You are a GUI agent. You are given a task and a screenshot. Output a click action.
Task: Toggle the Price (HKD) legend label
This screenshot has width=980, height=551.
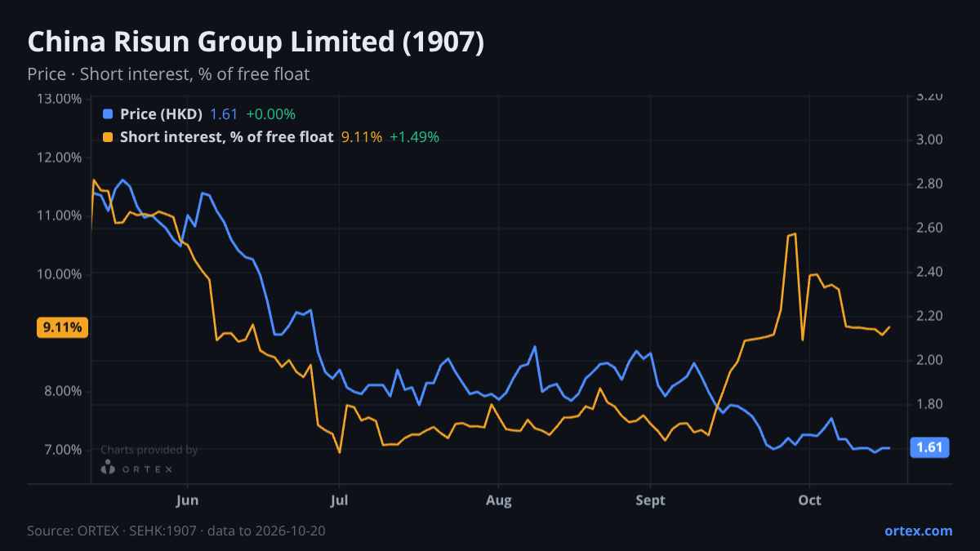tap(161, 114)
